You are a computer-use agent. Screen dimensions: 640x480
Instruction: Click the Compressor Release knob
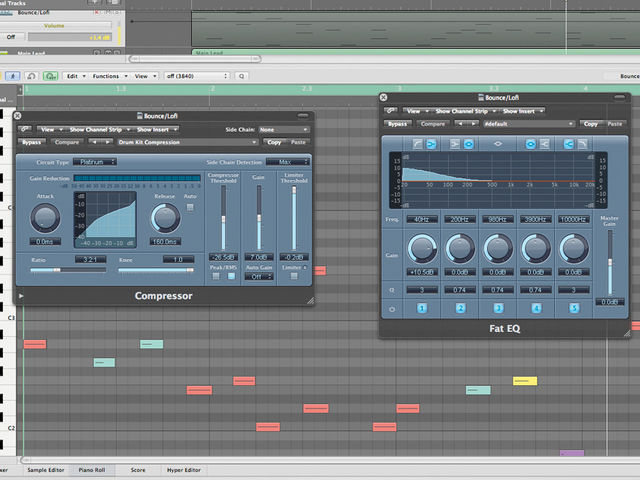click(165, 218)
